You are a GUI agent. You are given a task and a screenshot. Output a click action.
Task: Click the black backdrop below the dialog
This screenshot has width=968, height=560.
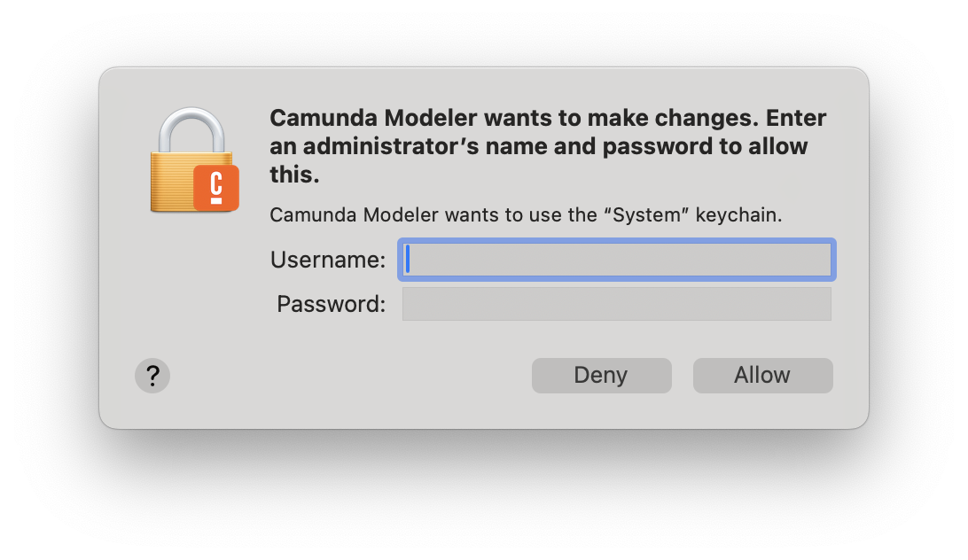pos(484,496)
